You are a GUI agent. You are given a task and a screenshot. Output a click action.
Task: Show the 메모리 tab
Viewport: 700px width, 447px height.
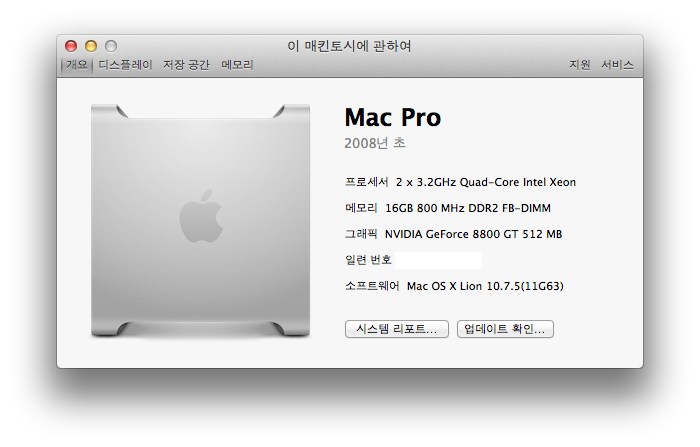point(237,65)
